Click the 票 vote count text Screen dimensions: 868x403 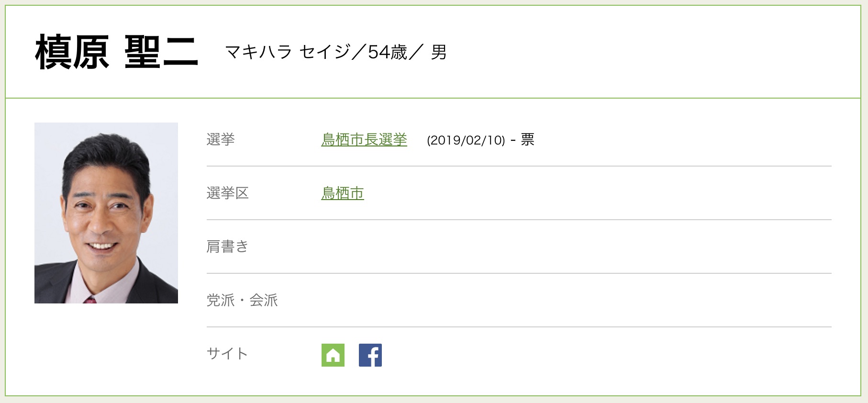[527, 140]
